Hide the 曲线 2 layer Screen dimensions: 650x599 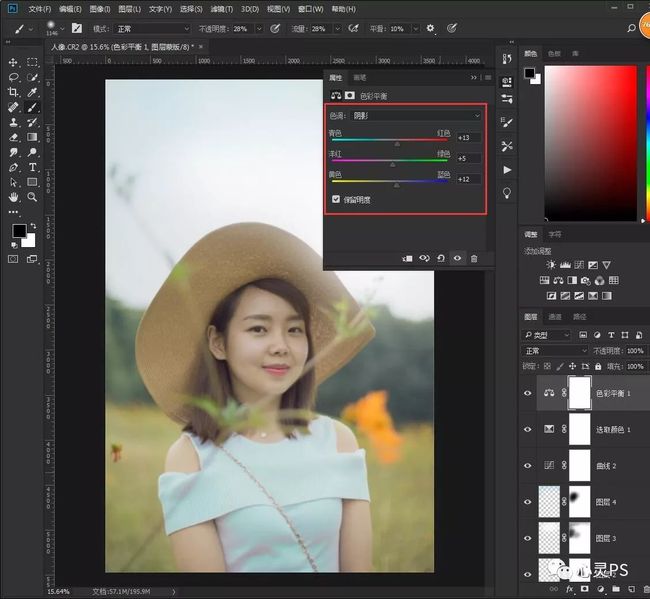tap(527, 466)
